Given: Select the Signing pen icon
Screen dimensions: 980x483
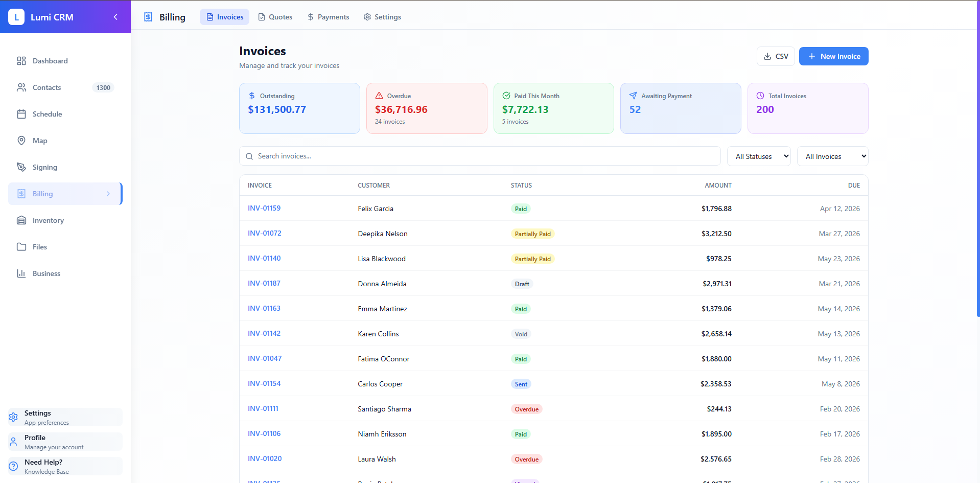Looking at the screenshot, I should click(21, 167).
